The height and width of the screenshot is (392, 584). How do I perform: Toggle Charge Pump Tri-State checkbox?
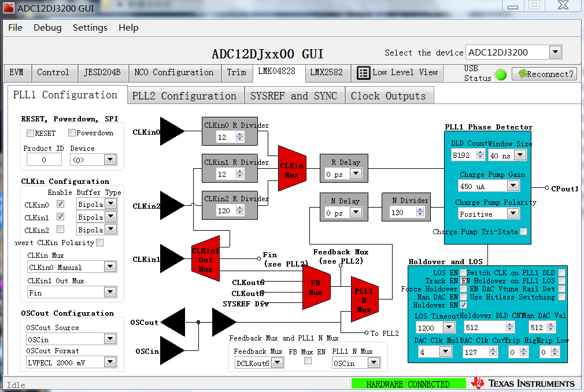(523, 231)
